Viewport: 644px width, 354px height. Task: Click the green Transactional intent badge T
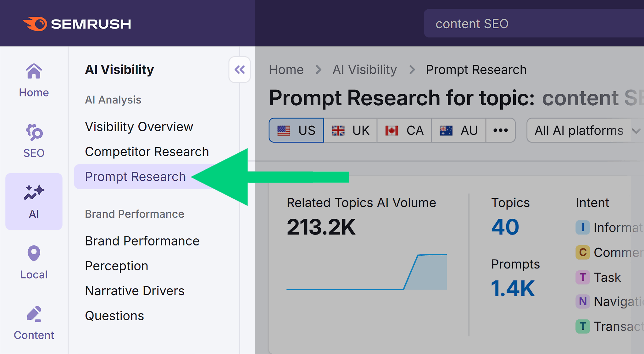click(x=582, y=326)
